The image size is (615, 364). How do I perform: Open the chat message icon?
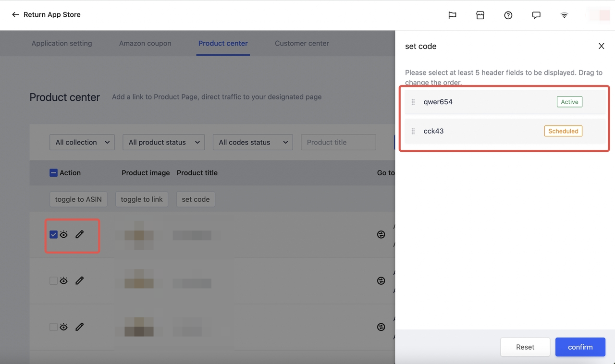pos(536,15)
